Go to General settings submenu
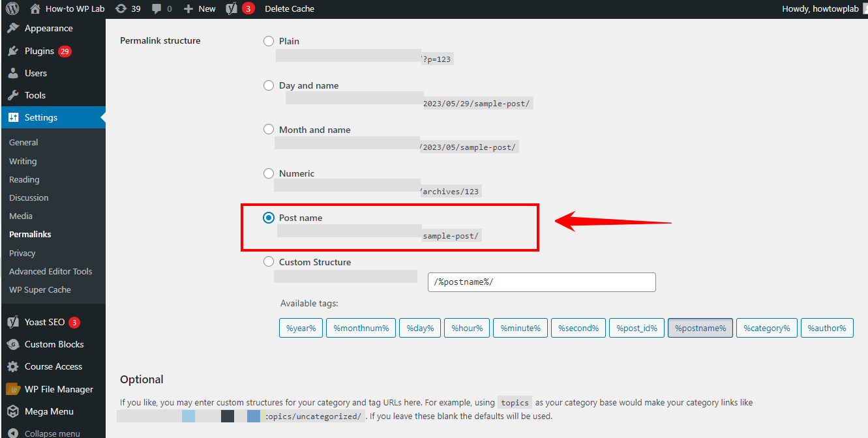The height and width of the screenshot is (438, 868). [x=23, y=142]
